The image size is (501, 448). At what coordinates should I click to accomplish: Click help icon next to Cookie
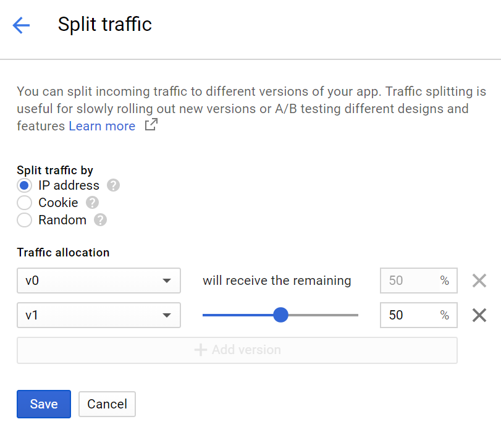tap(92, 203)
